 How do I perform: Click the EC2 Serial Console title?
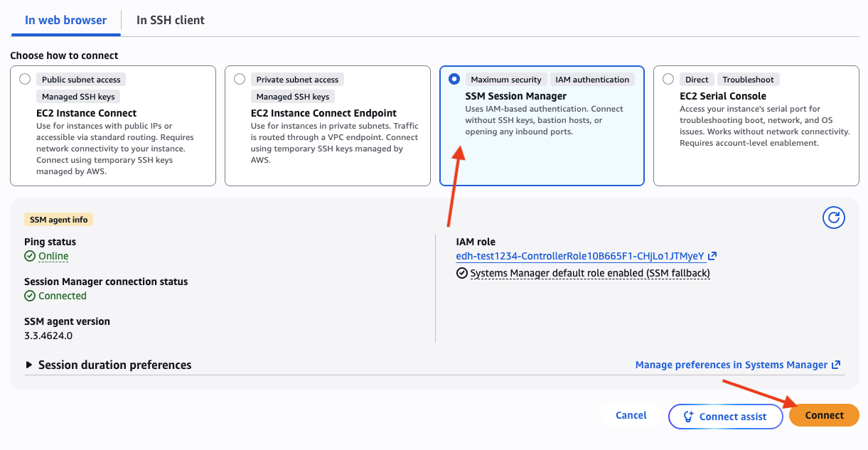(x=723, y=96)
